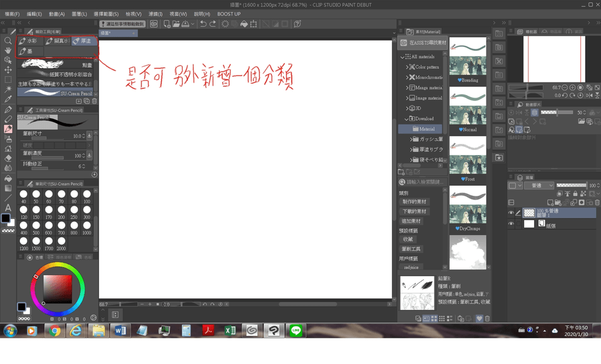Select the Fill bucket tool
Screen dimensions: 601x364
click(8, 178)
